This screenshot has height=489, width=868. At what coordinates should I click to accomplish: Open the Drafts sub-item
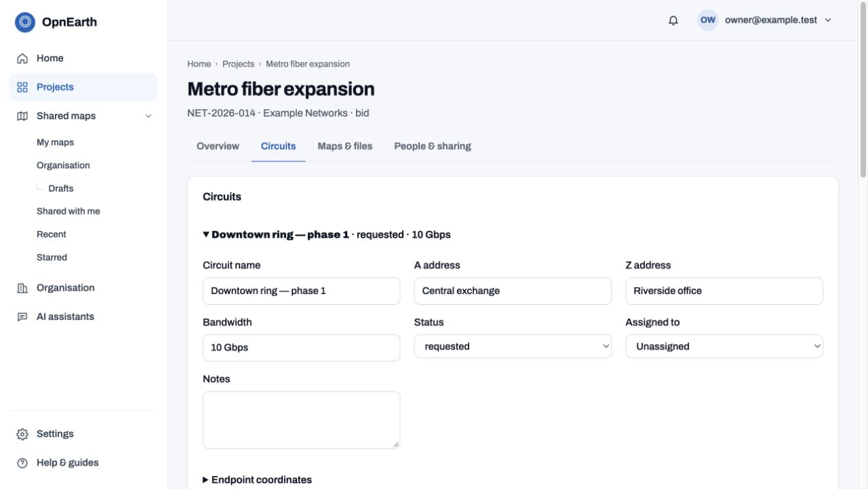point(60,188)
